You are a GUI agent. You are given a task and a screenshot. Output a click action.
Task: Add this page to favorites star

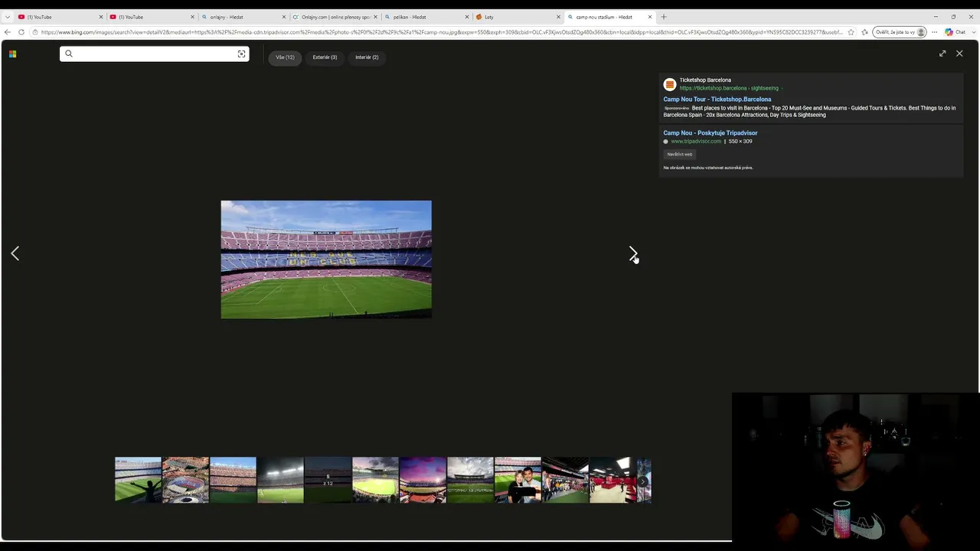click(x=851, y=32)
